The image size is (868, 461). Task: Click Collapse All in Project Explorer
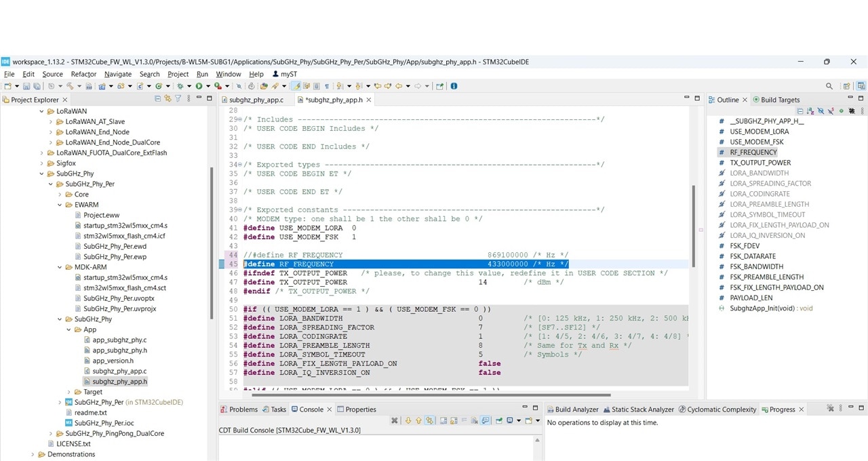[x=158, y=99]
